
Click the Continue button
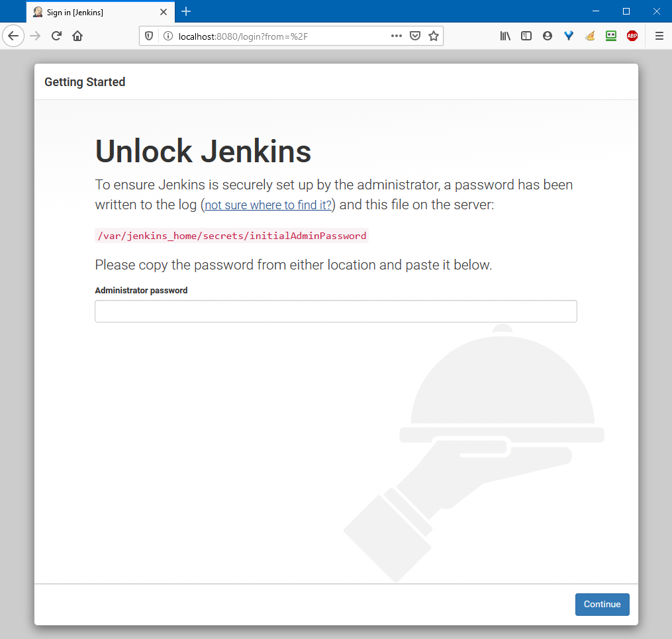coord(602,605)
